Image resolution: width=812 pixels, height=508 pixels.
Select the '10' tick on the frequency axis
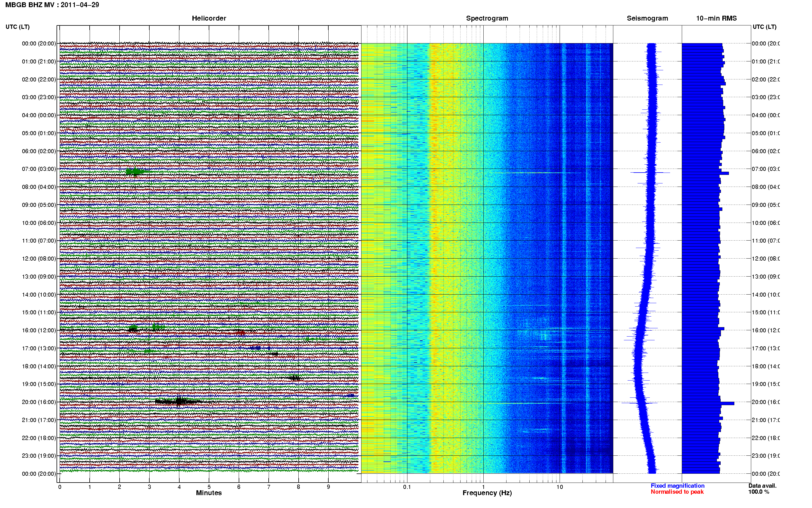560,487
